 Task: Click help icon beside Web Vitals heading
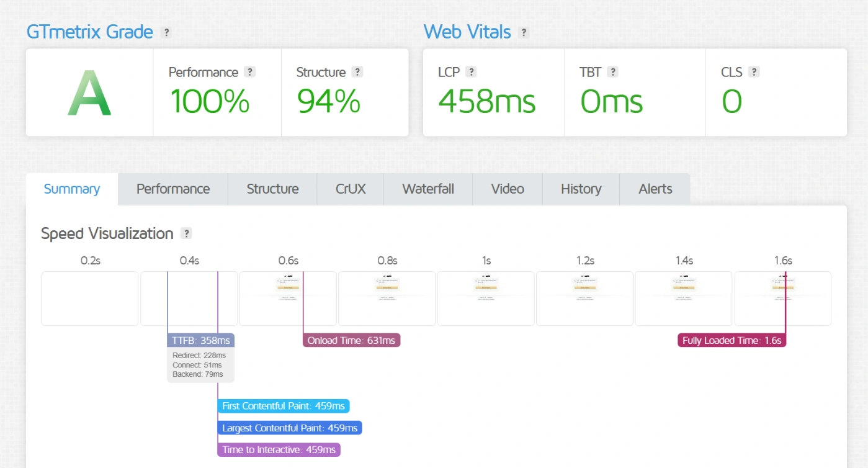pyautogui.click(x=524, y=32)
